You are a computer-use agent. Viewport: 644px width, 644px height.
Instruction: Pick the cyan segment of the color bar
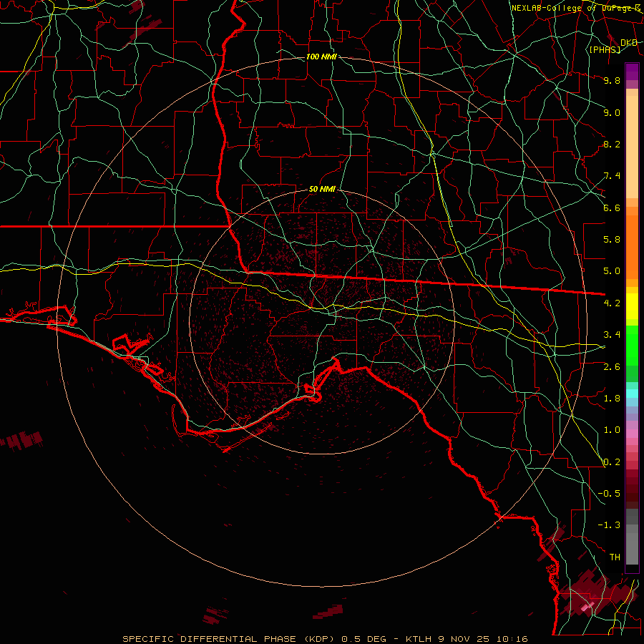[x=632, y=393]
